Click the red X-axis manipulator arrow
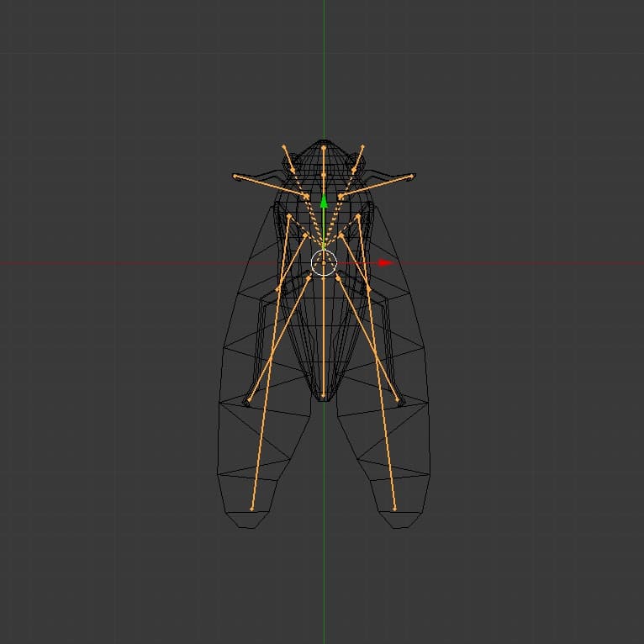644x644 pixels. [385, 263]
